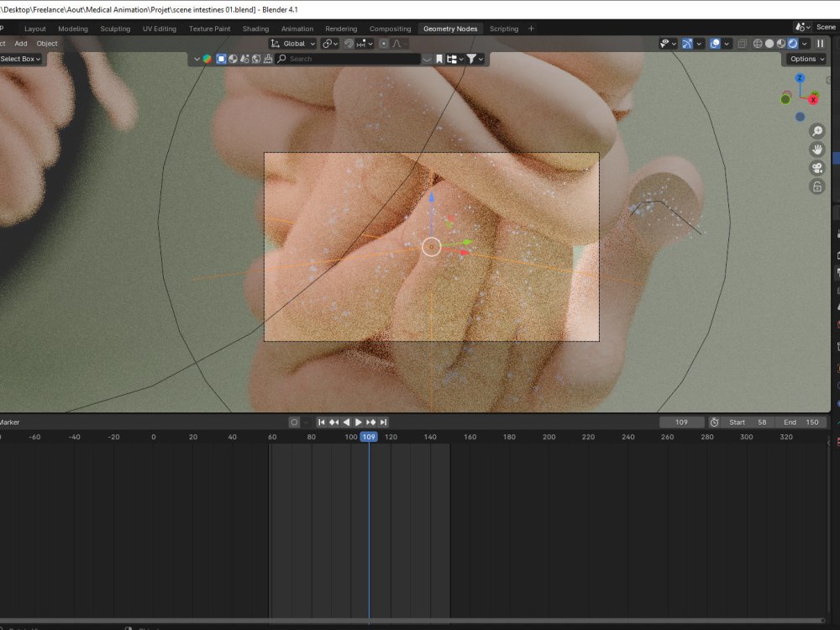Click the View Layer display mode icon
840x630 pixels.
207,59
